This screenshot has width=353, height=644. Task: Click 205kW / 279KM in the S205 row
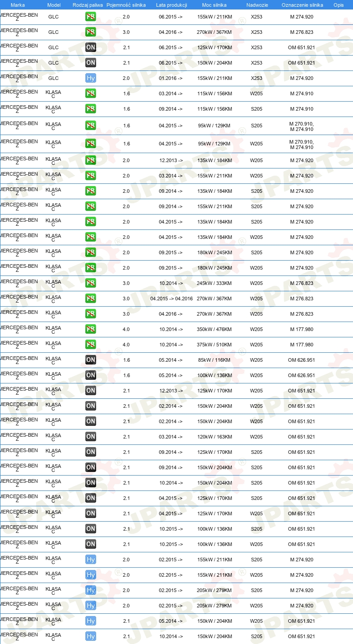coord(214,591)
